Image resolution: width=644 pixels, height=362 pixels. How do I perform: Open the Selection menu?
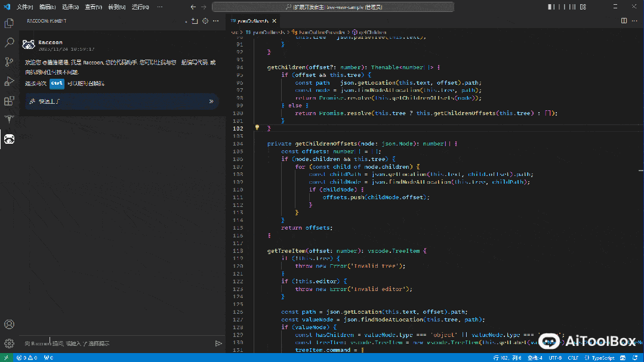tap(70, 7)
